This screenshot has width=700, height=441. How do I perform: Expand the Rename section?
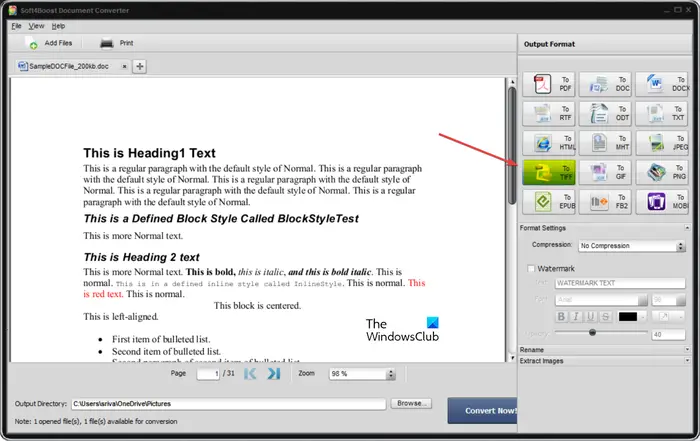pos(687,349)
